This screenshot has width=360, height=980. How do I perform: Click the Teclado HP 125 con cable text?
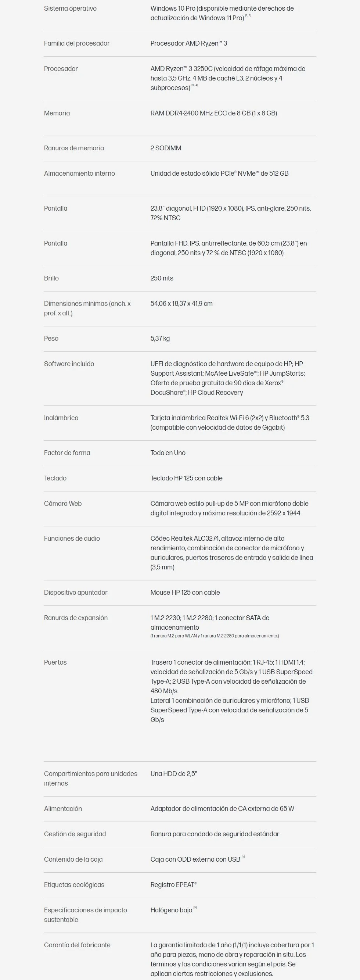[x=186, y=478]
